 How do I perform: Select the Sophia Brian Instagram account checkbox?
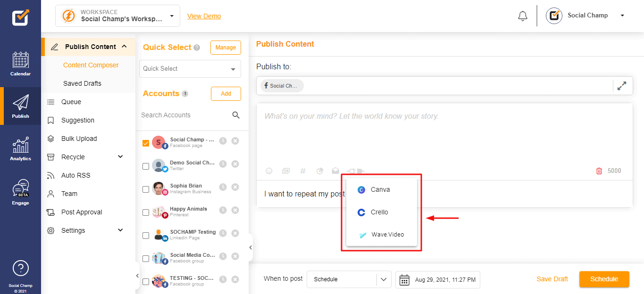click(146, 189)
